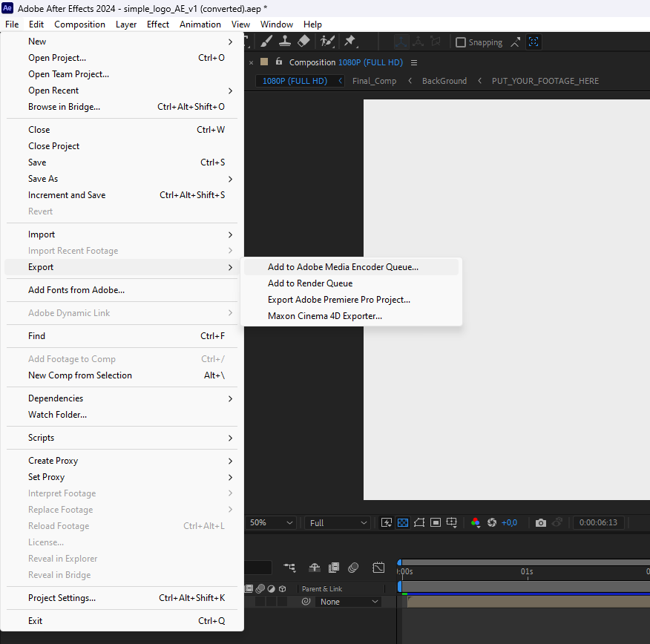Choose Add to Render Queue
650x644 pixels.
(310, 283)
